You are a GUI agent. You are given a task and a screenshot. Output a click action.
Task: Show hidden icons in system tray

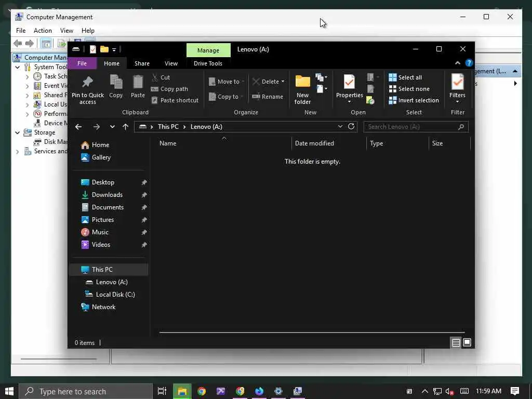tap(425, 391)
